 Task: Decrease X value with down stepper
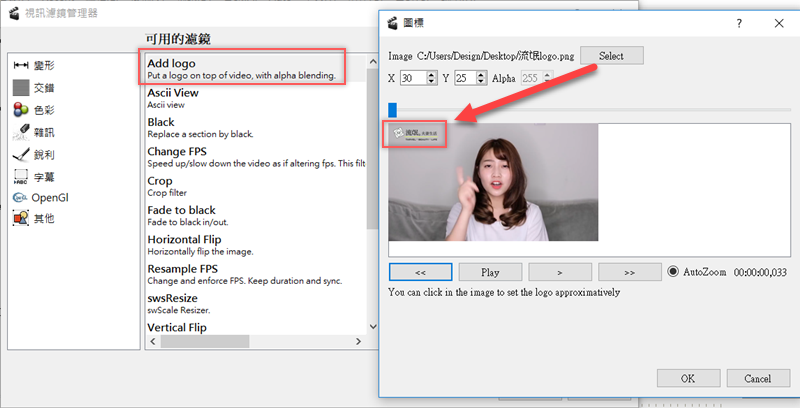tap(432, 82)
